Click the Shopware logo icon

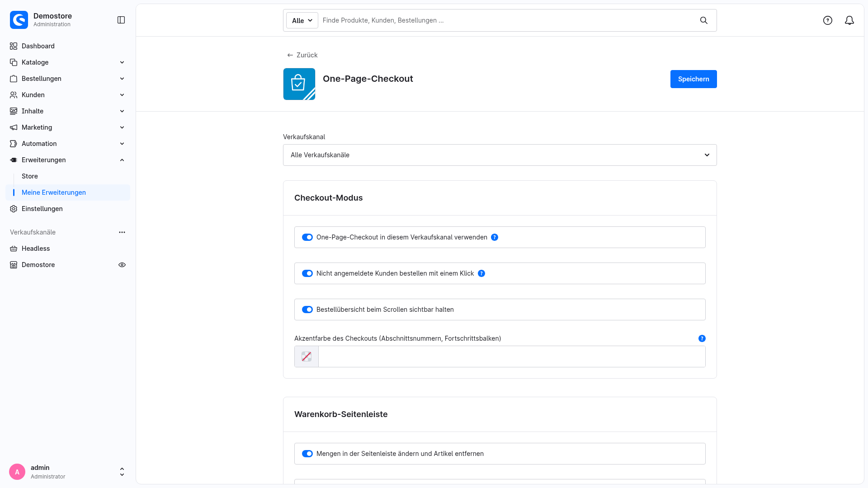tap(19, 20)
